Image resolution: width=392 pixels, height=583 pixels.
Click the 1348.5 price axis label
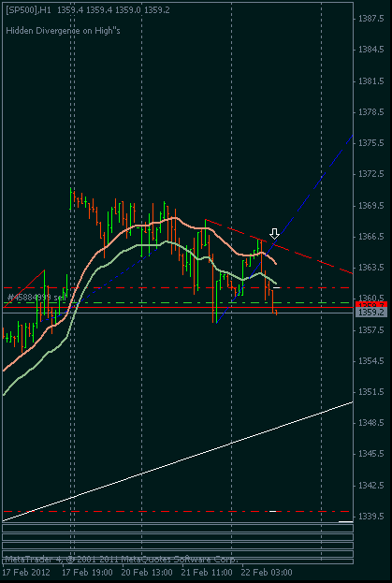(x=371, y=423)
